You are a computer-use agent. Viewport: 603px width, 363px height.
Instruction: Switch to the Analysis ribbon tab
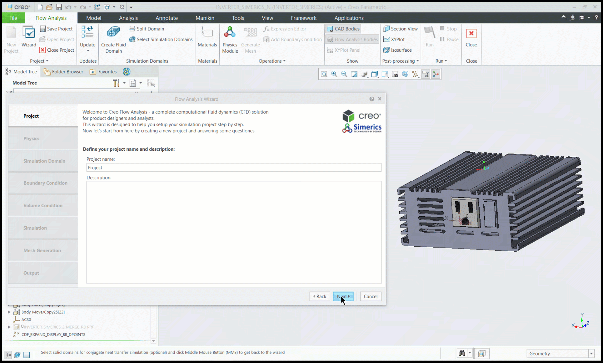128,18
